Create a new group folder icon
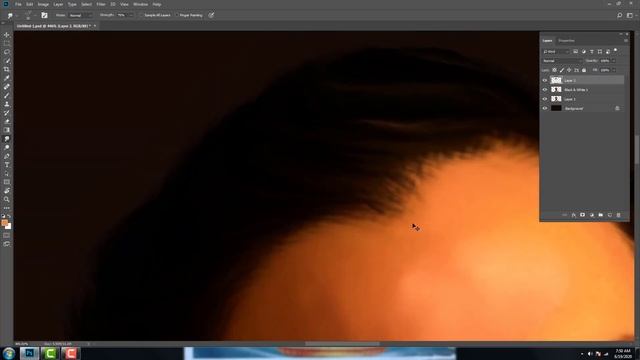The width and height of the screenshot is (640, 360). [x=600, y=215]
